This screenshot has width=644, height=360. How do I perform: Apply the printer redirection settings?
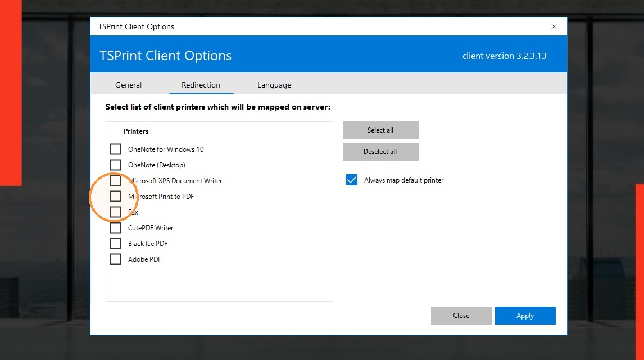coord(525,315)
